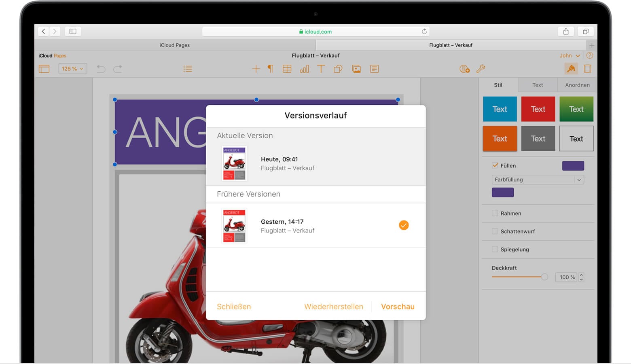Open the collaboration icon
Viewport: 631px width, 364px height.
[x=465, y=69]
